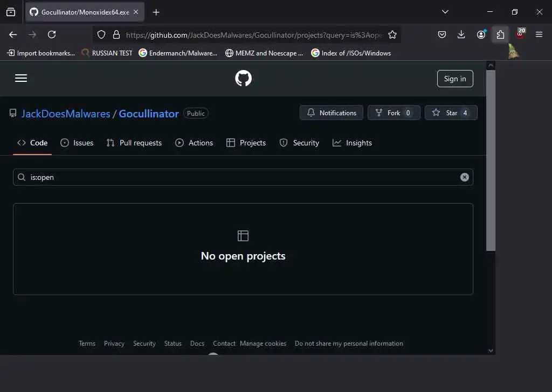Screen dimensions: 552x392
Task: Open the uBlock extension with badge 20
Action: 520,34
